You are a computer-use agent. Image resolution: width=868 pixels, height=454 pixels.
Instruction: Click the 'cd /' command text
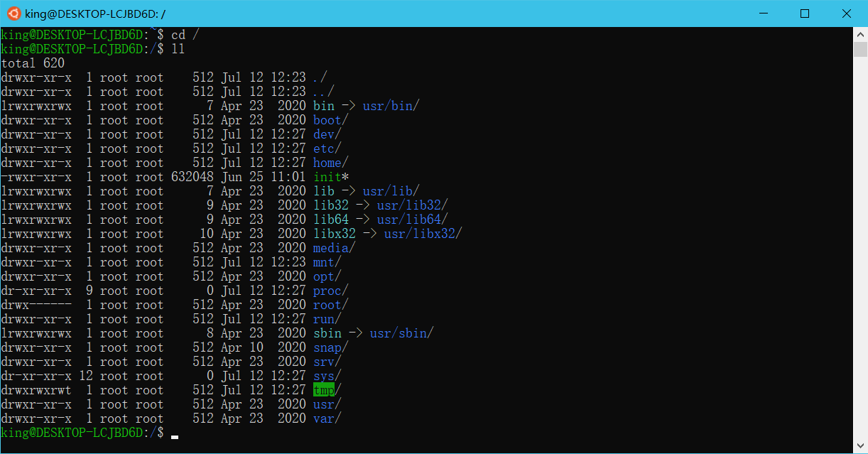coord(185,35)
